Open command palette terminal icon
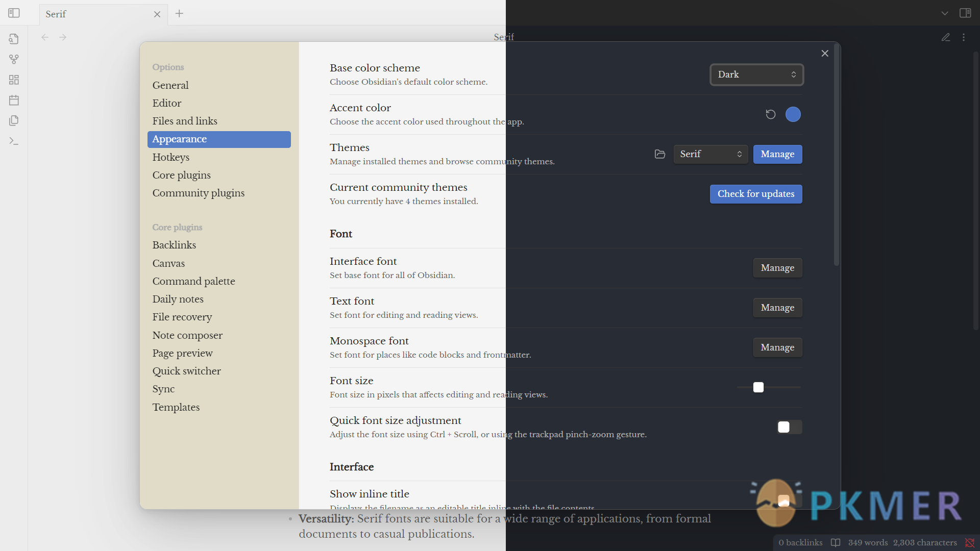This screenshot has width=980, height=551. click(14, 141)
